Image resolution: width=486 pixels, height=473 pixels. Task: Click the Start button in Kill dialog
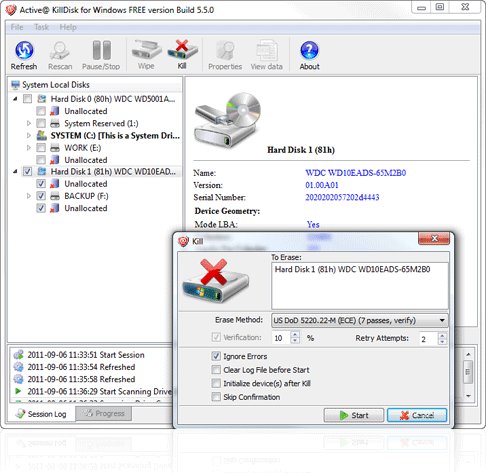coord(354,416)
